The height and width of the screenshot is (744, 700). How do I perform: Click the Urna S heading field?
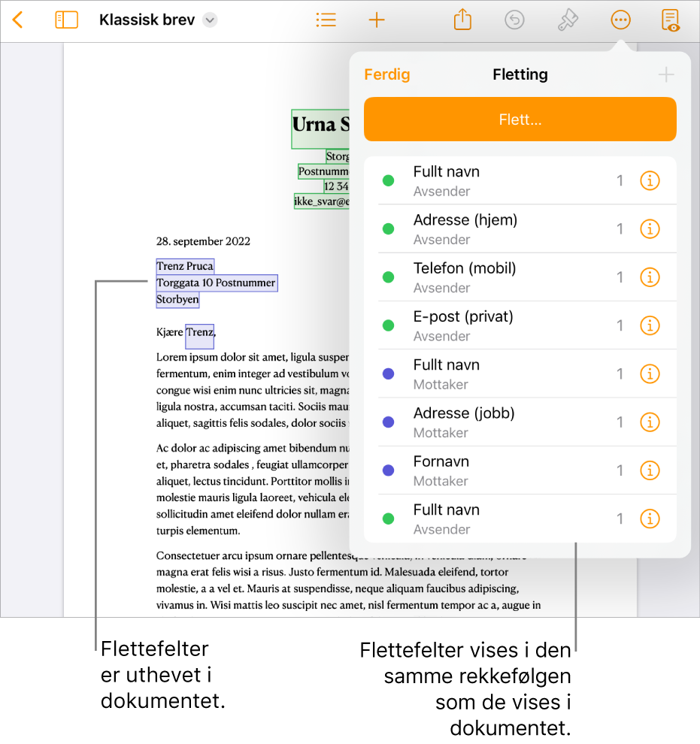(x=320, y=129)
